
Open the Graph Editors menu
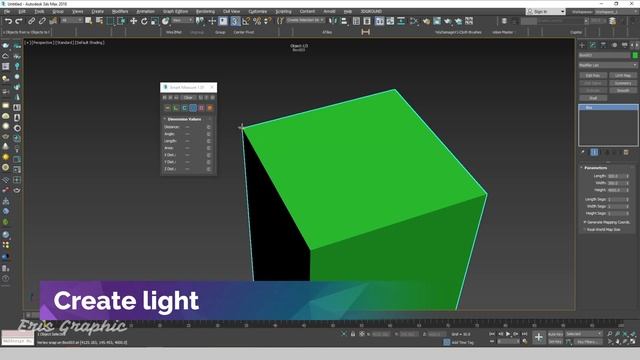pos(176,11)
